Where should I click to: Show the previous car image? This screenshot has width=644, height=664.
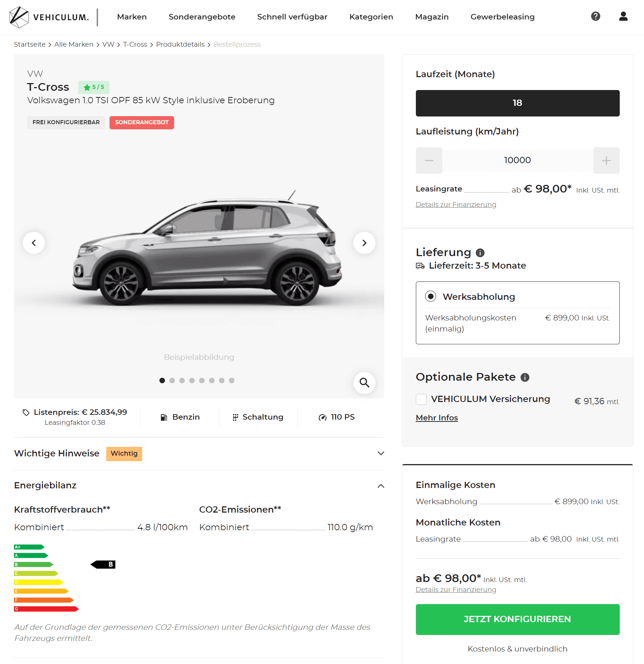[x=34, y=243]
